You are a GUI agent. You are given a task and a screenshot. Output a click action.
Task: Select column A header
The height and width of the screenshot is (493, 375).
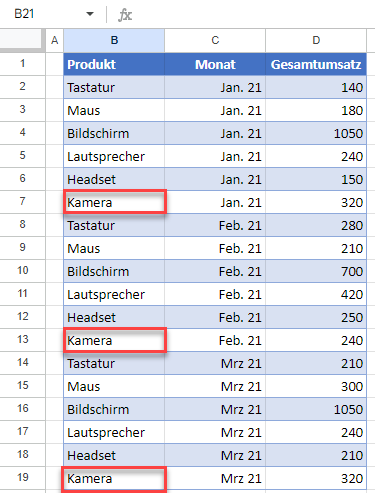coord(54,40)
